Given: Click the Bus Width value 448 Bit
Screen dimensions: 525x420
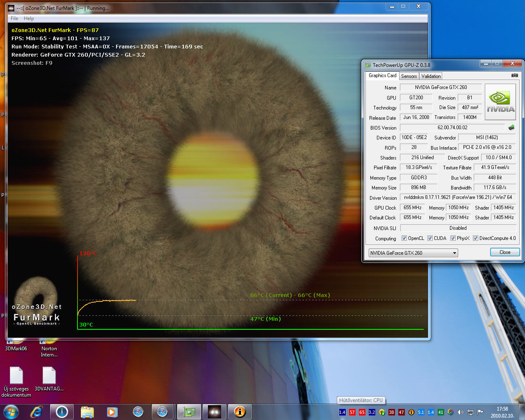Looking at the screenshot, I should [x=495, y=178].
